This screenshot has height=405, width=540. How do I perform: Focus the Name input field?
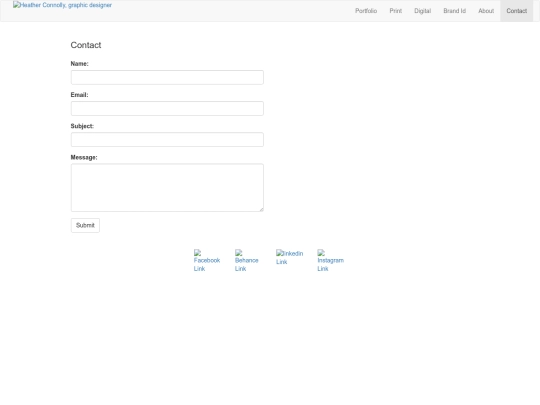[167, 77]
